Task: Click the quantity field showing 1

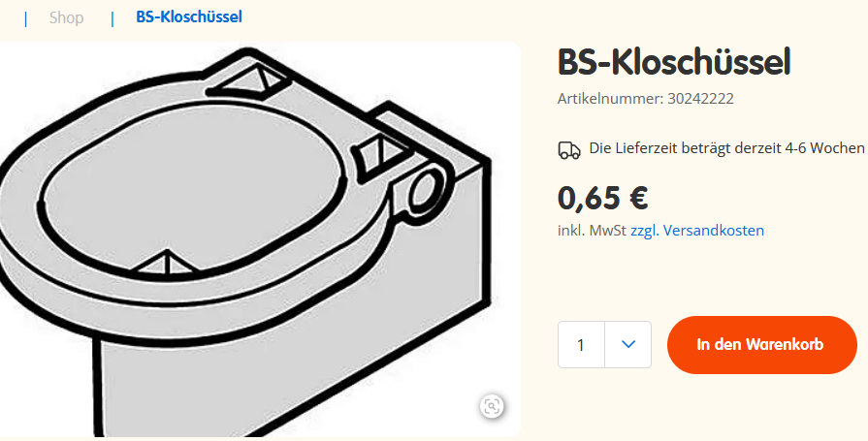Action: (x=581, y=344)
